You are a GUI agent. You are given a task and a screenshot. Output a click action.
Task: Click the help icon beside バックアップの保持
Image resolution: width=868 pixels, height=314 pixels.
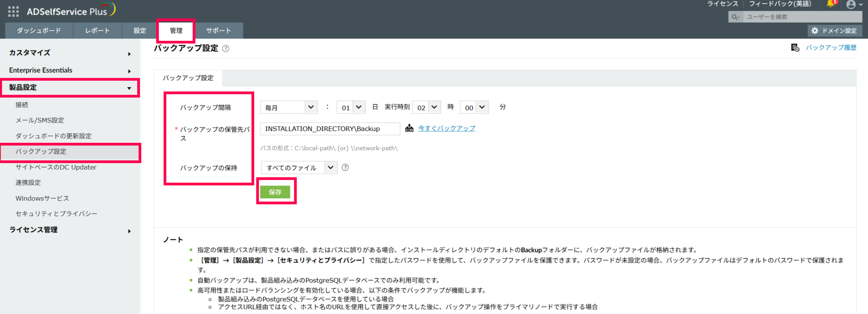(x=345, y=167)
